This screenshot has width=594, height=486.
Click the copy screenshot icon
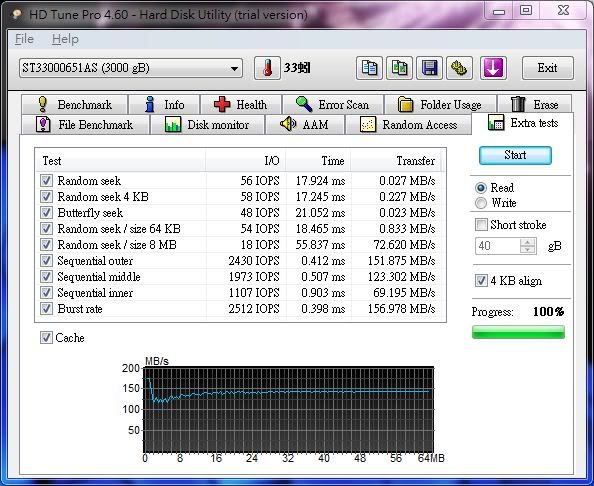[x=399, y=68]
